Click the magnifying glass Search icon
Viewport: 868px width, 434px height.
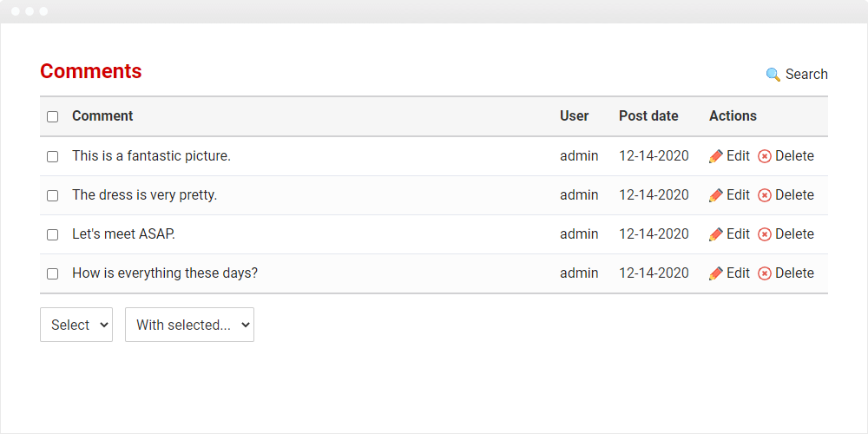(x=773, y=74)
